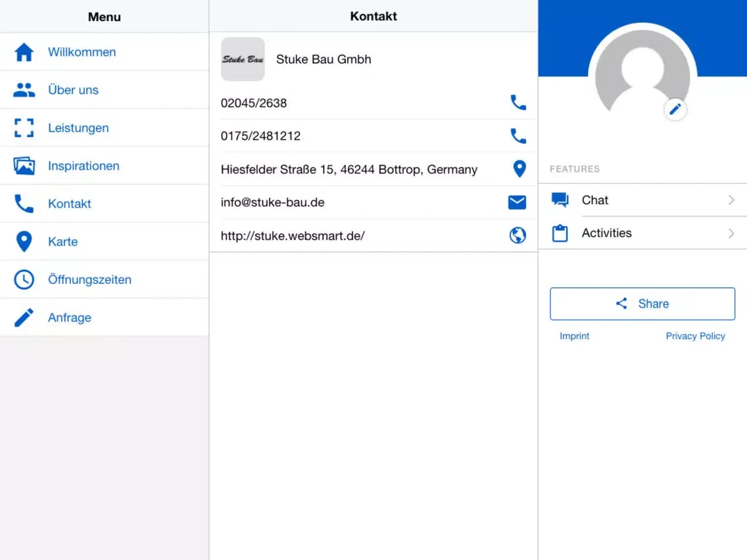Open the Karte menu item

pyautogui.click(x=62, y=242)
